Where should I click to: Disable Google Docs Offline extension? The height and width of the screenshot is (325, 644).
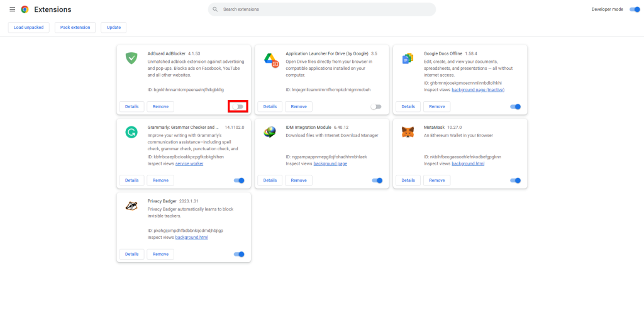(516, 107)
